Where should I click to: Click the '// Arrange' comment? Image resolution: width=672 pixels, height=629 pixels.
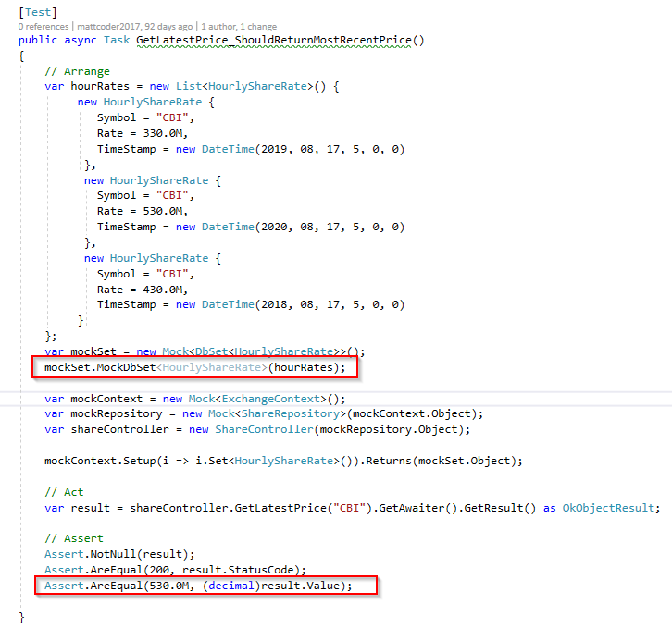coord(77,71)
